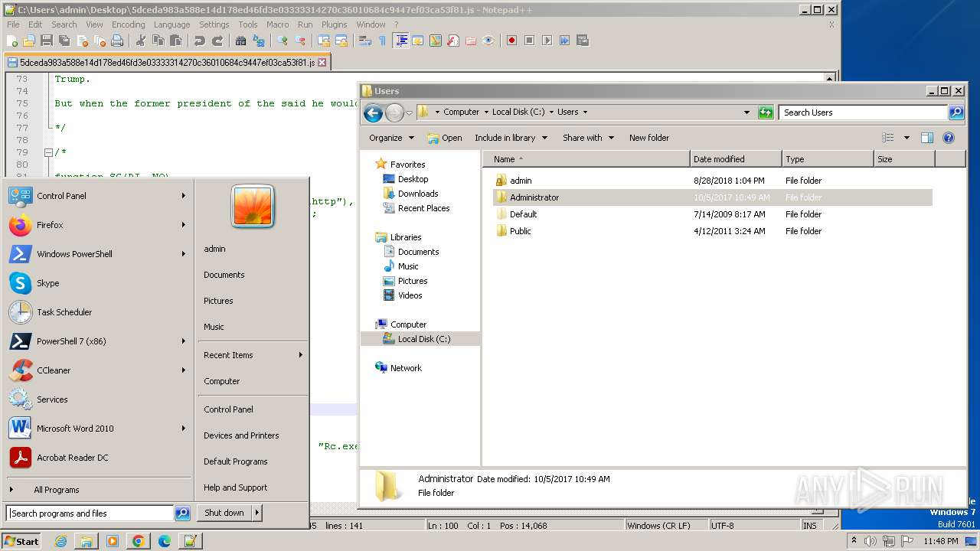Open the Encoding menu in Notepad++
This screenshot has height=551, width=980.
[128, 24]
